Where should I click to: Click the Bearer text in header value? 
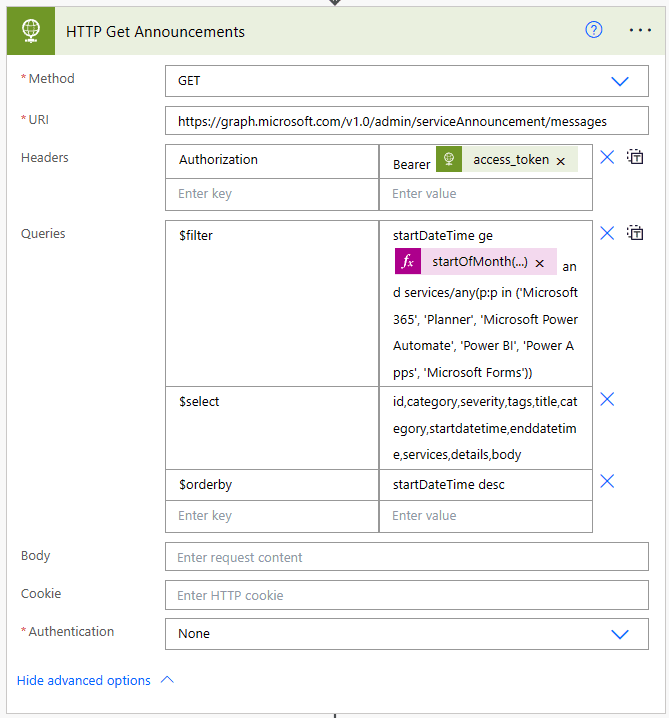pyautogui.click(x=411, y=164)
